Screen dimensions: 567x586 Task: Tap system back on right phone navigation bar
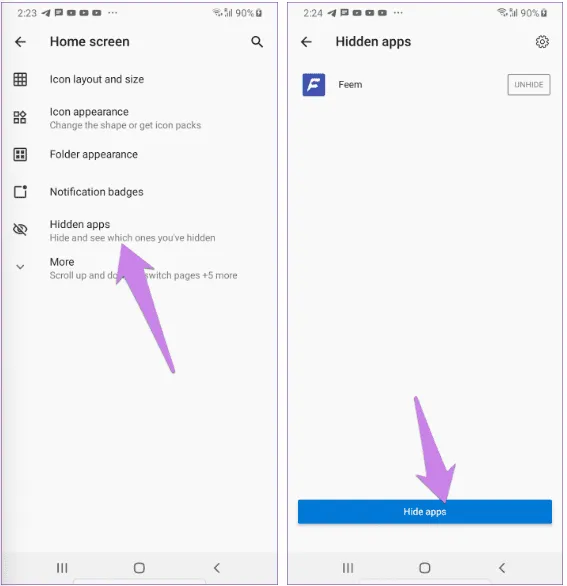tap(502, 568)
